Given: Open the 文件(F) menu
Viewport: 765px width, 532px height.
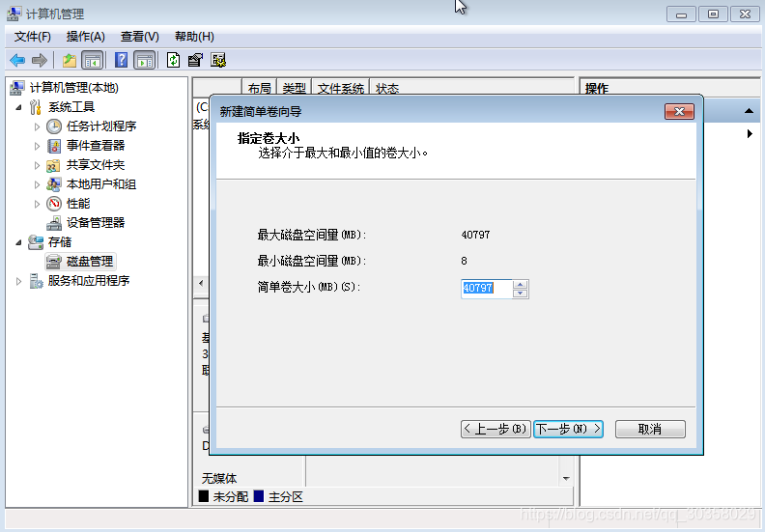Looking at the screenshot, I should (x=32, y=37).
